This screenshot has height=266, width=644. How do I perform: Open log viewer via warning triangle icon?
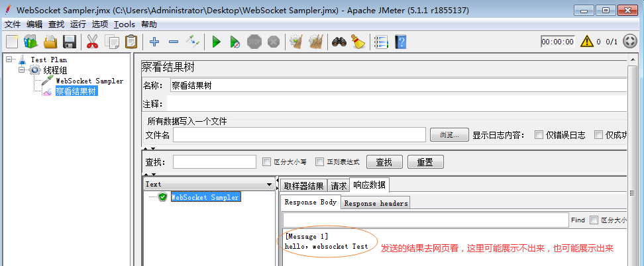pos(587,42)
